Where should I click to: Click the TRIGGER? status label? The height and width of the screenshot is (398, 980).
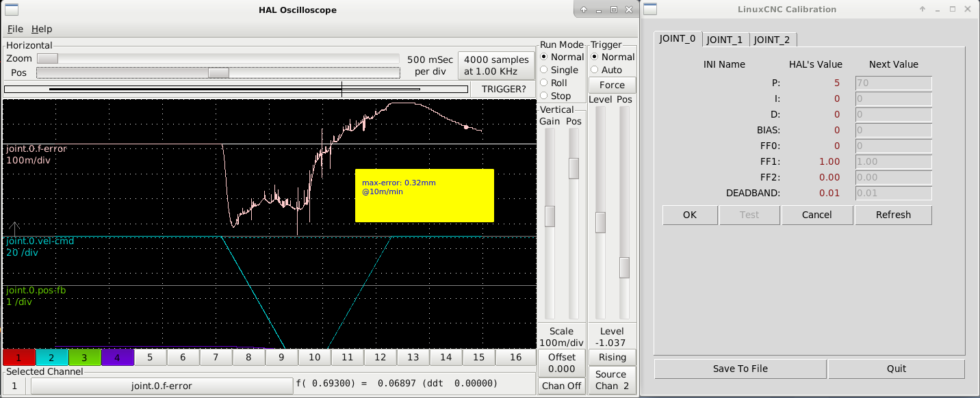[504, 89]
